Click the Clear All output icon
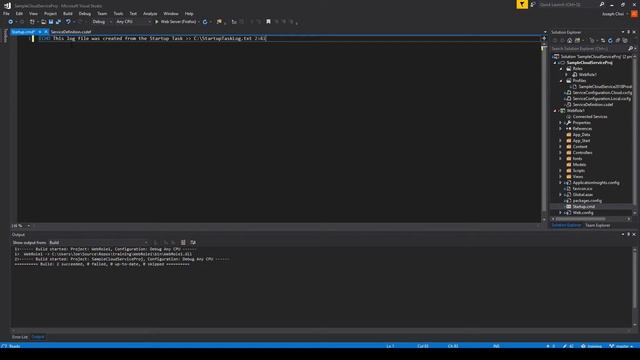 click(183, 242)
